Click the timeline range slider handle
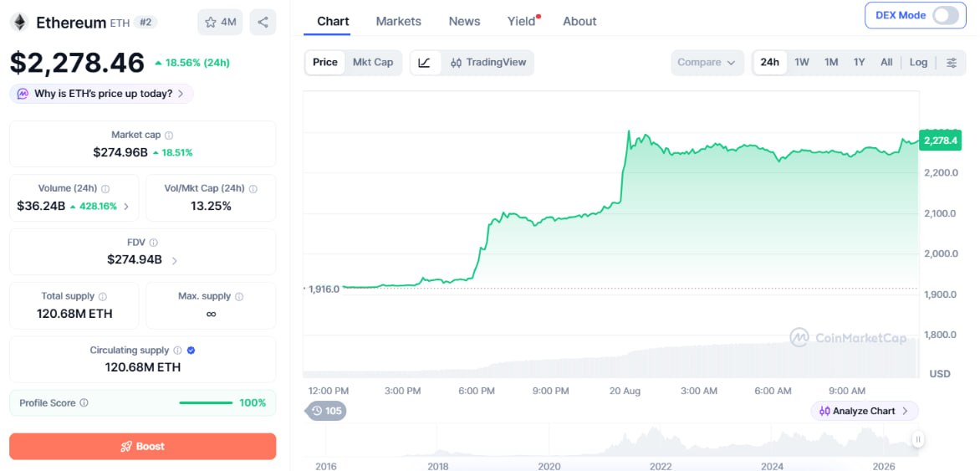 coord(917,440)
